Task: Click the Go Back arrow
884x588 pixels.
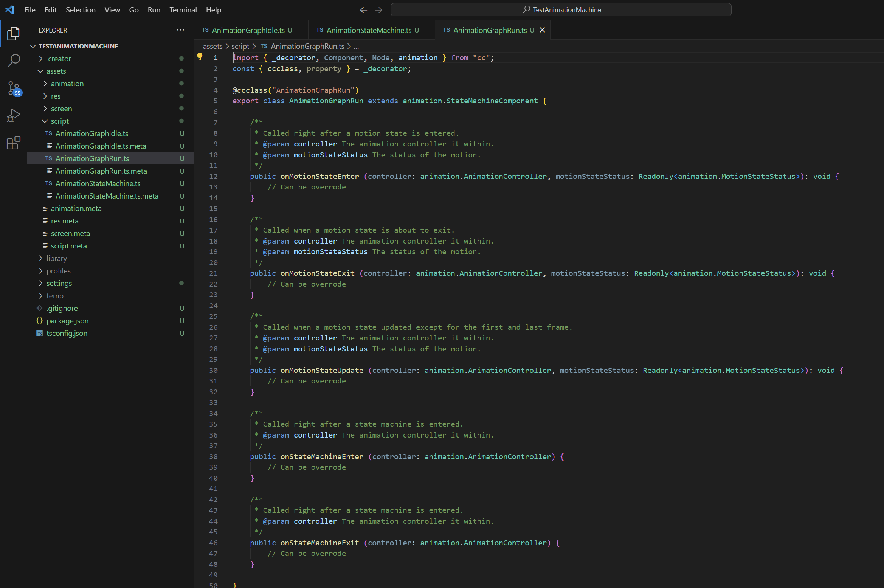Action: click(363, 10)
